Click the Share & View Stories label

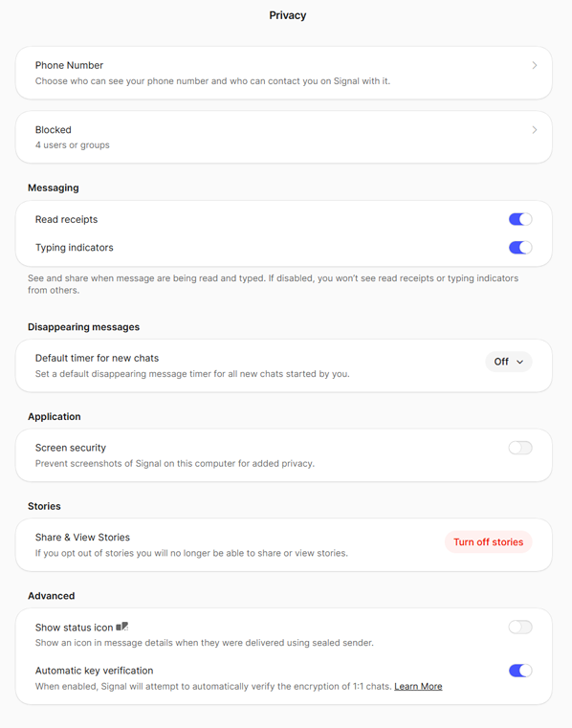pyautogui.click(x=82, y=538)
